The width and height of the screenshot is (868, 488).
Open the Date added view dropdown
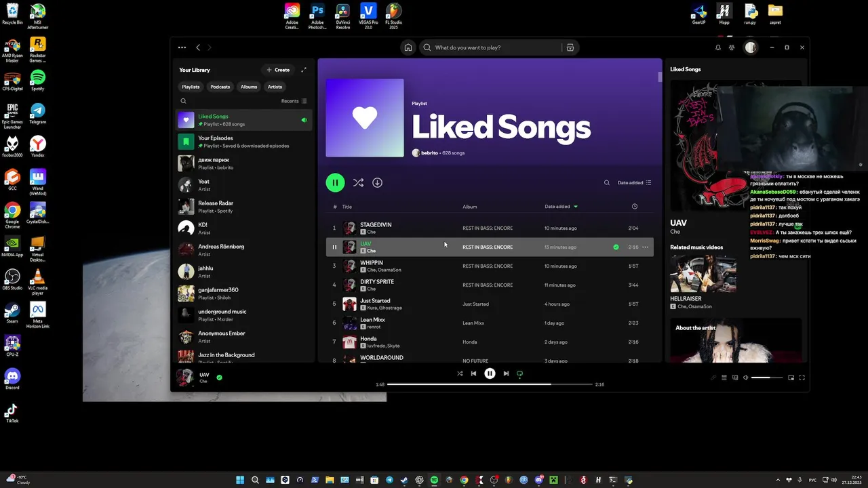pos(634,182)
